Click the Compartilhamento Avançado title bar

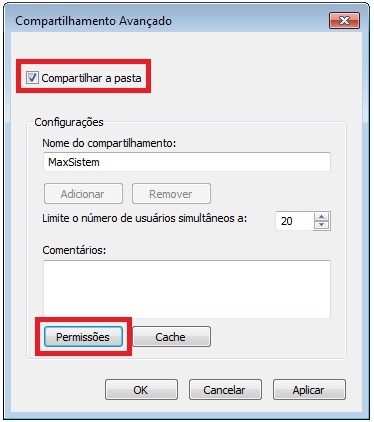coord(167,21)
